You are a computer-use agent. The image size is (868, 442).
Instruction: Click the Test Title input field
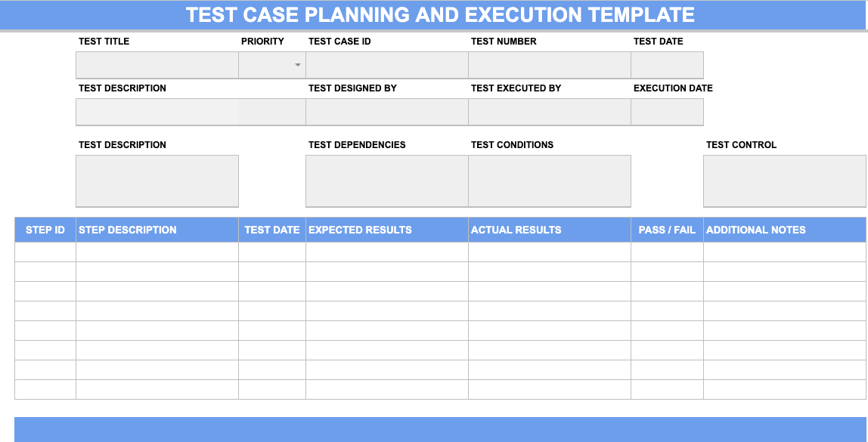(x=157, y=65)
